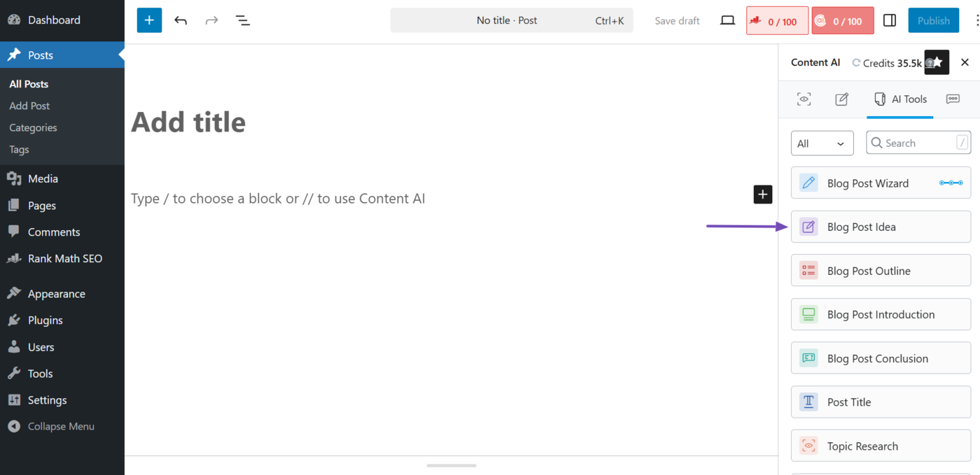Viewport: 980px width, 475px height.
Task: Open the editor options three-dot menu
Action: pos(978,20)
